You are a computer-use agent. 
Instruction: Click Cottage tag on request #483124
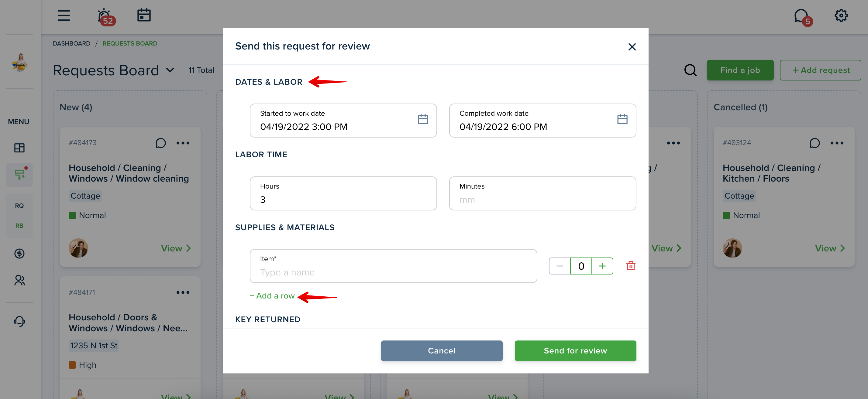tap(739, 196)
